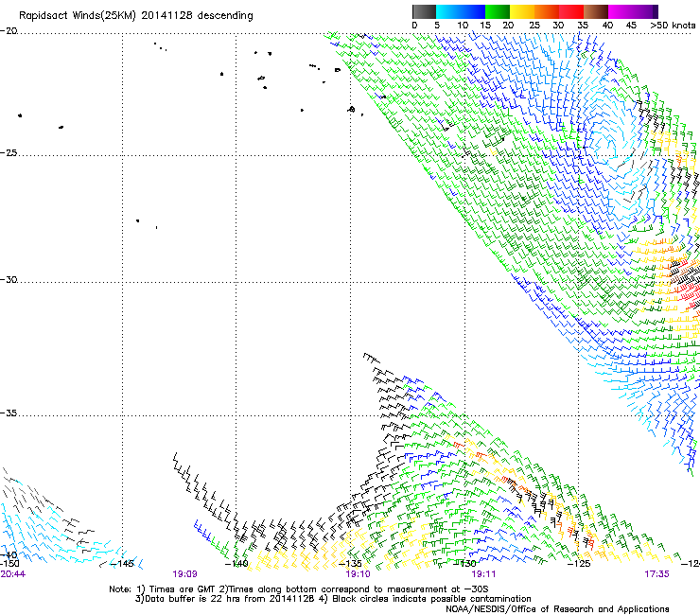
Task: Click the "-30" latitude axis label
Action: [x=9, y=279]
